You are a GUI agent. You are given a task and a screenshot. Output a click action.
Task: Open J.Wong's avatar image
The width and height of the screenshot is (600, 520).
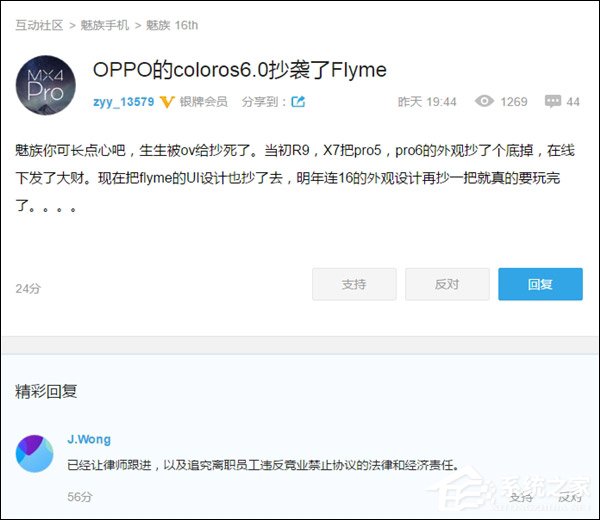[x=34, y=453]
